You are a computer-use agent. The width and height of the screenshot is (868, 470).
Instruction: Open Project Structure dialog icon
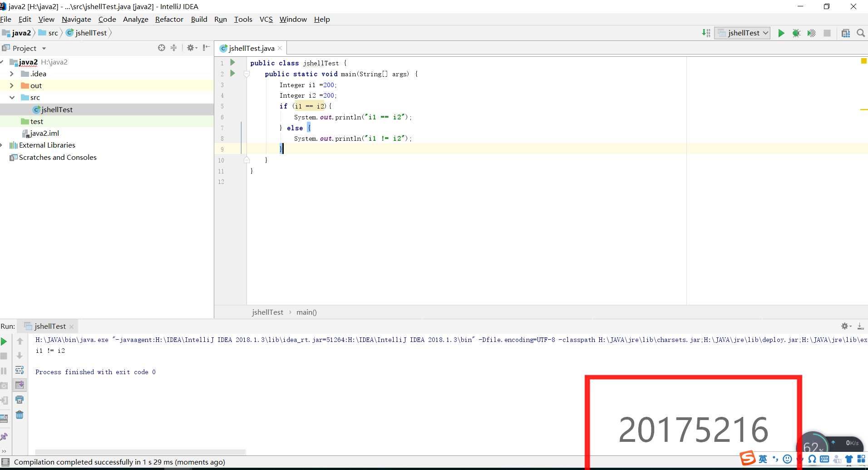point(845,33)
